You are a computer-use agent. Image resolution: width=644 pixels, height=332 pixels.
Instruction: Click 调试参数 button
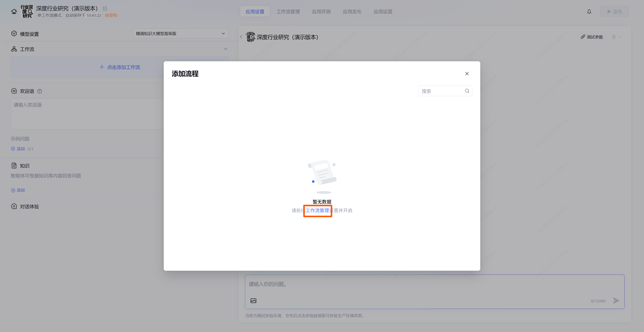[x=592, y=37]
